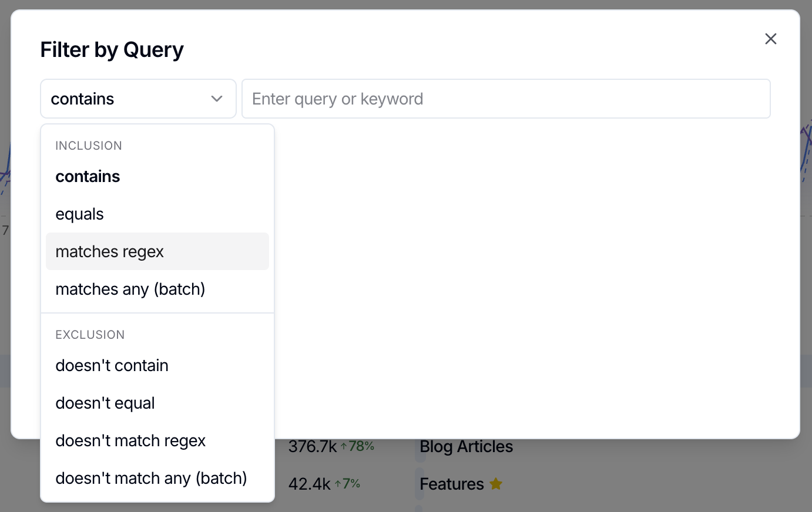Choose the bold "contains" option in list
The image size is (812, 512).
(88, 176)
